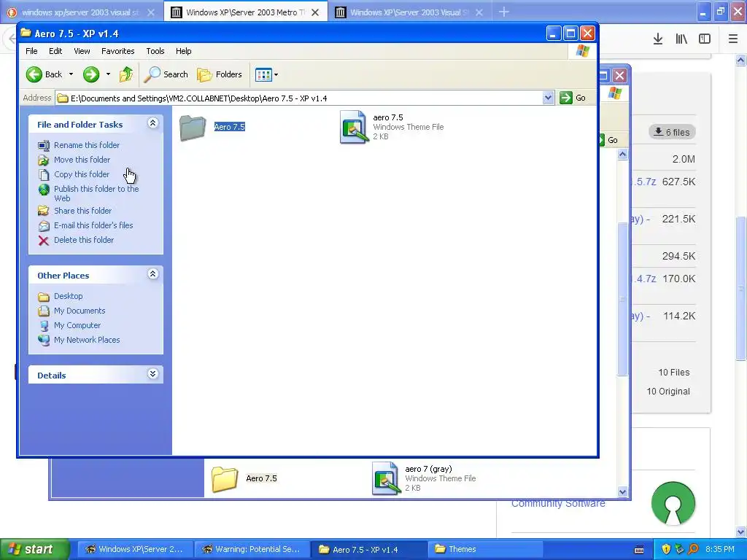
Task: Click the Start button
Action: (x=34, y=550)
